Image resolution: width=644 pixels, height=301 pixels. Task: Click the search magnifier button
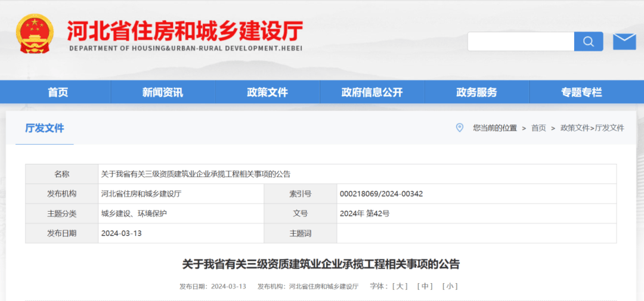click(589, 42)
